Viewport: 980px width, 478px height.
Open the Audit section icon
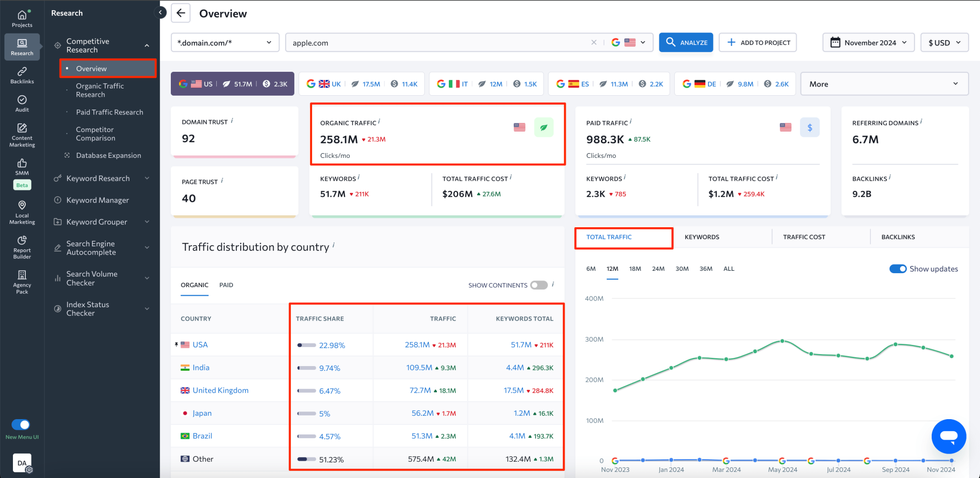tap(22, 103)
